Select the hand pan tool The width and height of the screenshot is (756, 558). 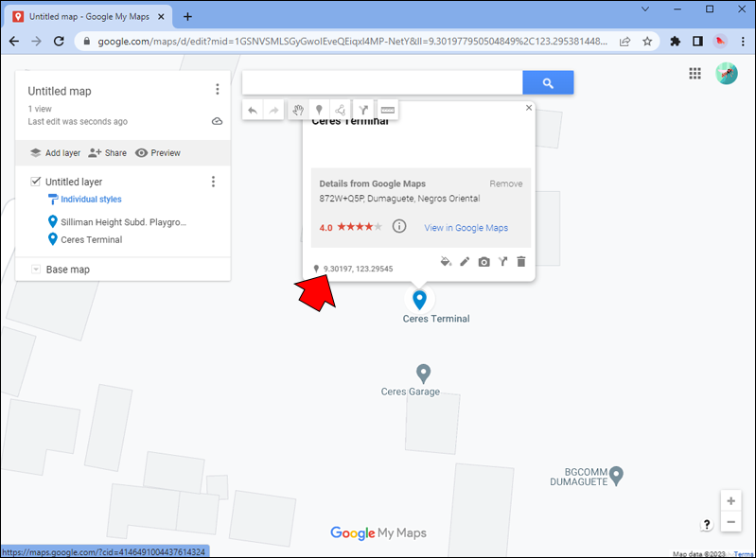[x=298, y=111]
